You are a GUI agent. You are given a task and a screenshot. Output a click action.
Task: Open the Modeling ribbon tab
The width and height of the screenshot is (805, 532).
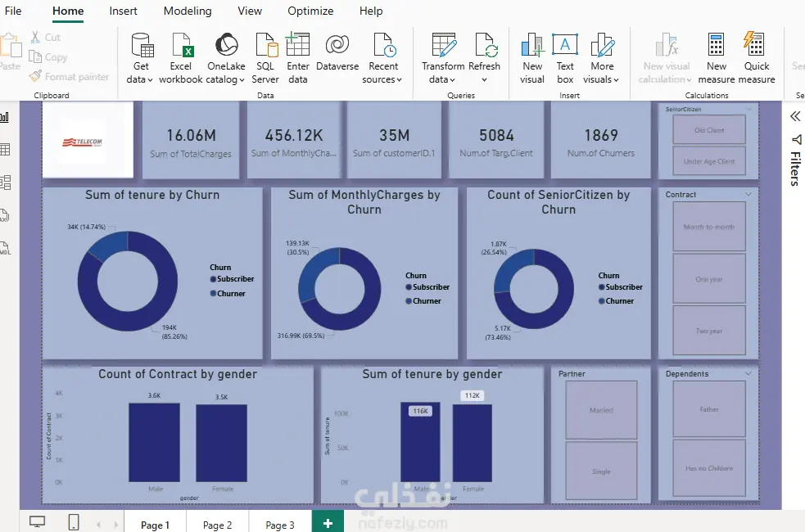point(188,11)
